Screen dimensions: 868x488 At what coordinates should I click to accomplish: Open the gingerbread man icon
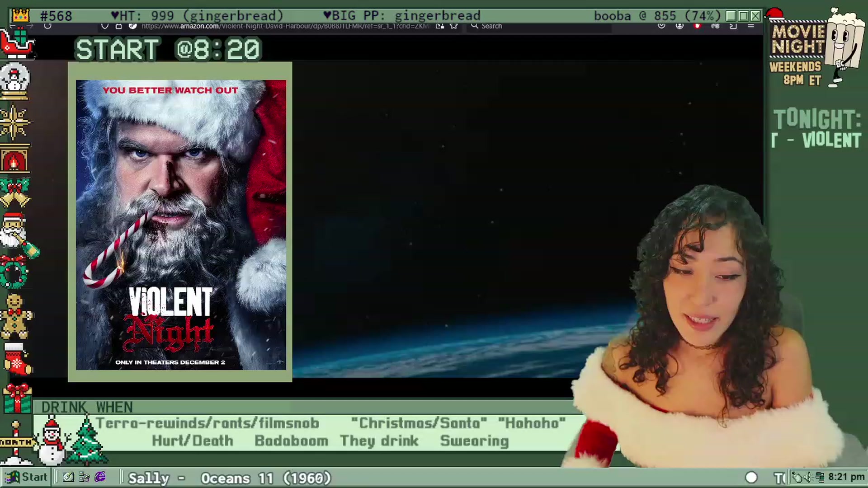16,316
